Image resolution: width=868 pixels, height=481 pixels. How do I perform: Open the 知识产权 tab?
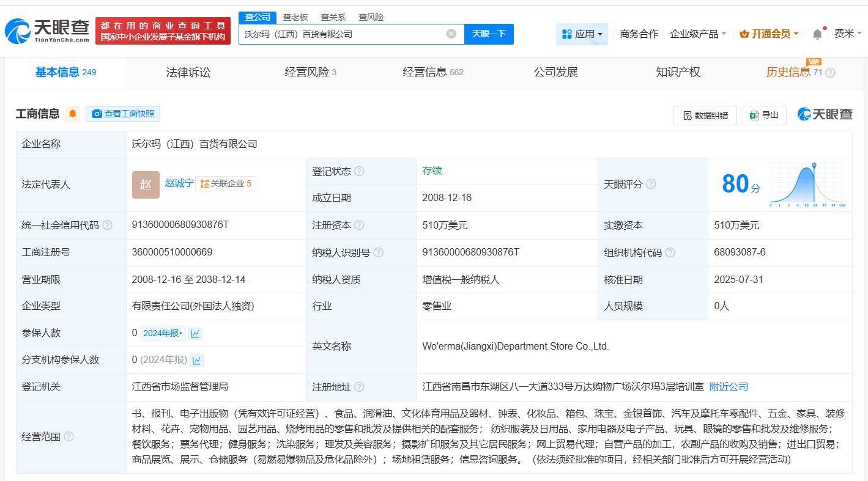tap(678, 72)
